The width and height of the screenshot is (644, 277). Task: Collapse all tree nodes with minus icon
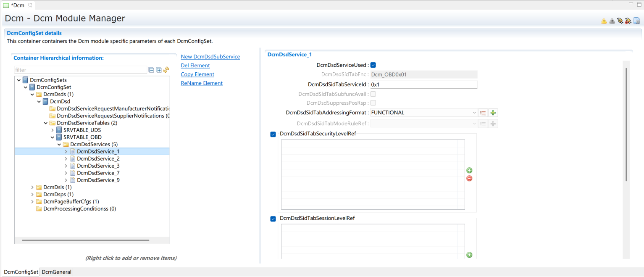point(151,70)
